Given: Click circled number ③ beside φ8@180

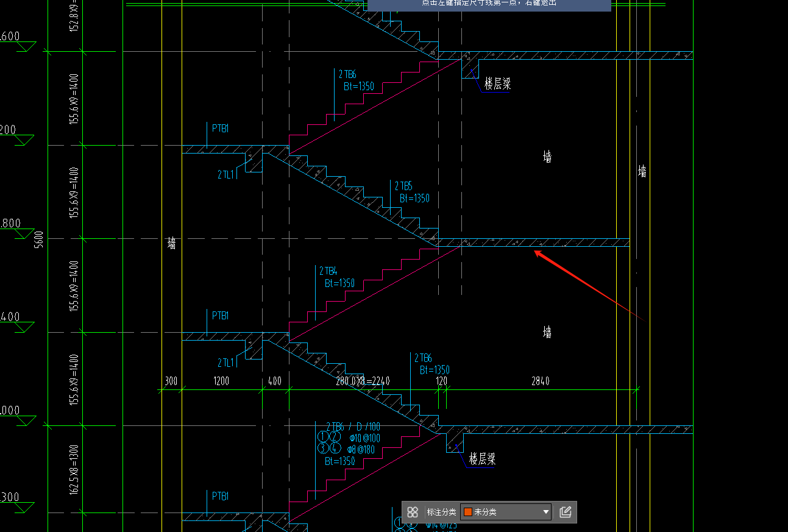Looking at the screenshot, I should (323, 449).
